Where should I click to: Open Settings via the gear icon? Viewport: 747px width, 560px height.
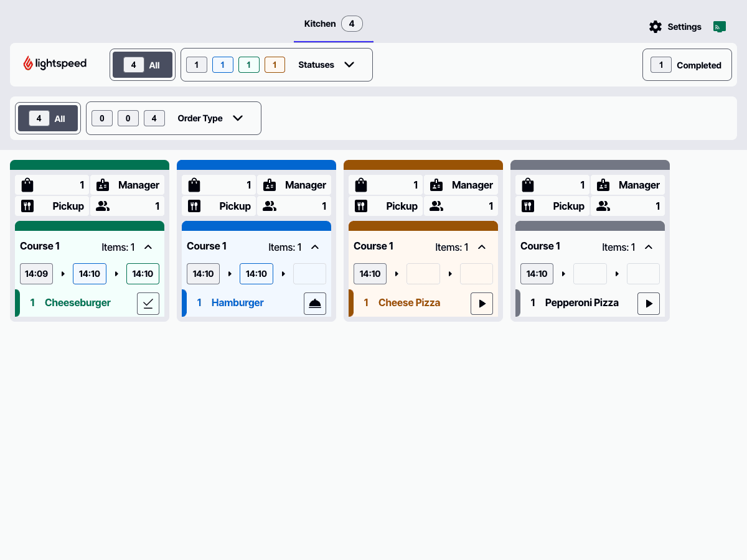(655, 27)
